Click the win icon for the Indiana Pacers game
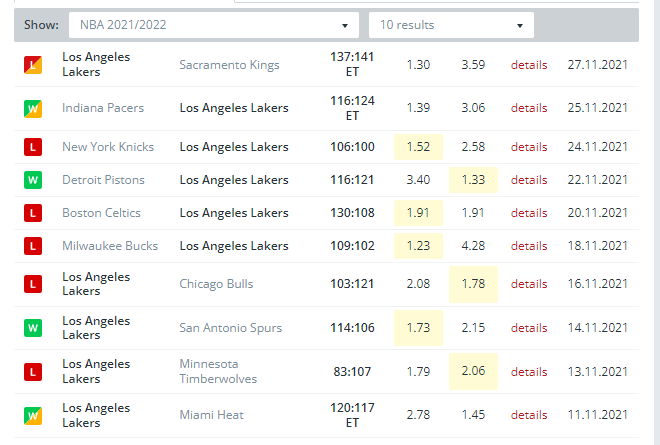 (x=33, y=108)
